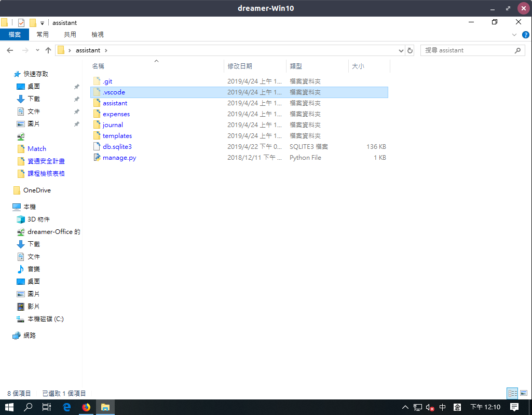Click the 搜尋 assistant search box
This screenshot has height=415, width=532.
[467, 50]
